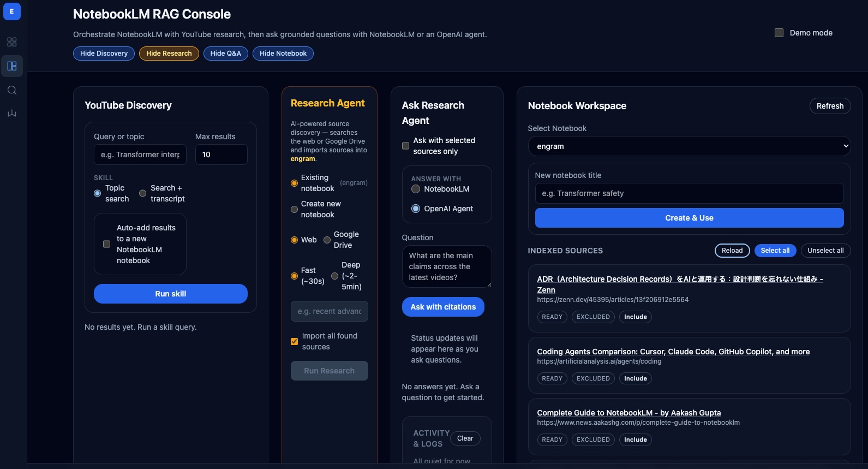Open the Select Notebook dropdown showing engram
868x469 pixels.
click(690, 146)
